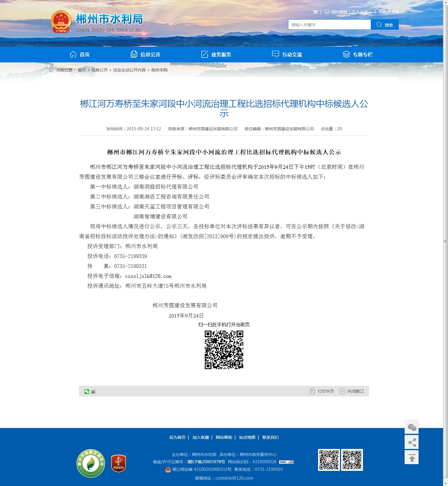The height and width of the screenshot is (486, 448).
Task: Click the police badge 湘公网安备 icon
Action: (x=168, y=469)
